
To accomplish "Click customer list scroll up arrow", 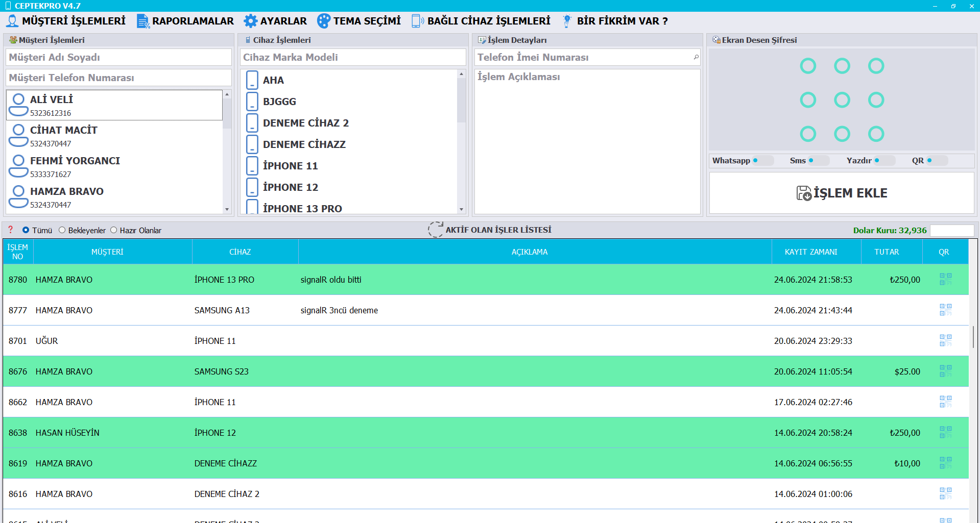I will click(x=227, y=94).
